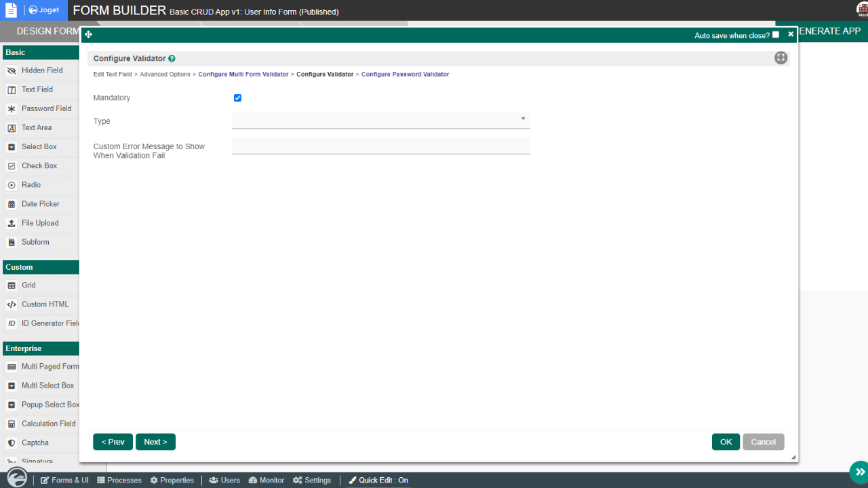Viewport: 868px width, 488px height.
Task: Click the Hidden Field palette icon
Action: tap(12, 70)
